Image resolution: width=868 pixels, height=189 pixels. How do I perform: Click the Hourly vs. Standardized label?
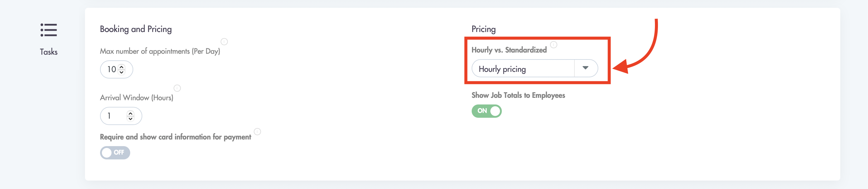[509, 50]
